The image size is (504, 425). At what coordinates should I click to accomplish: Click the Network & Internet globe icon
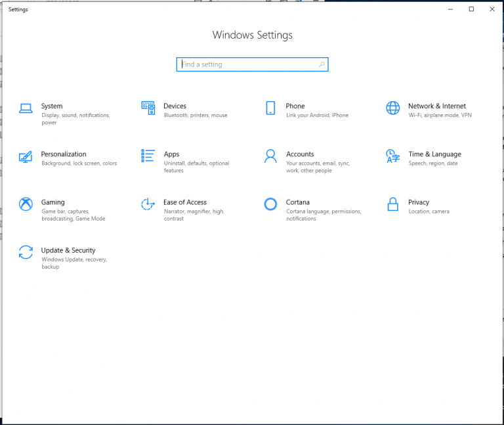pos(393,108)
